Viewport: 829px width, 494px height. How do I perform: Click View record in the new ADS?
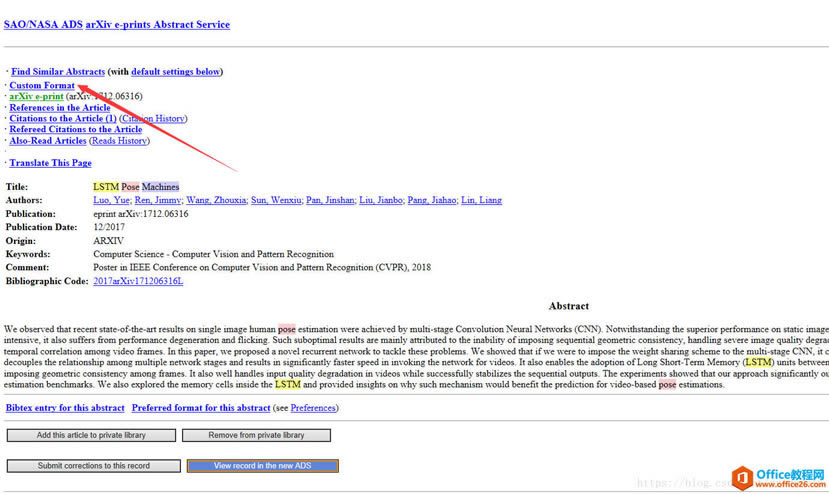262,466
